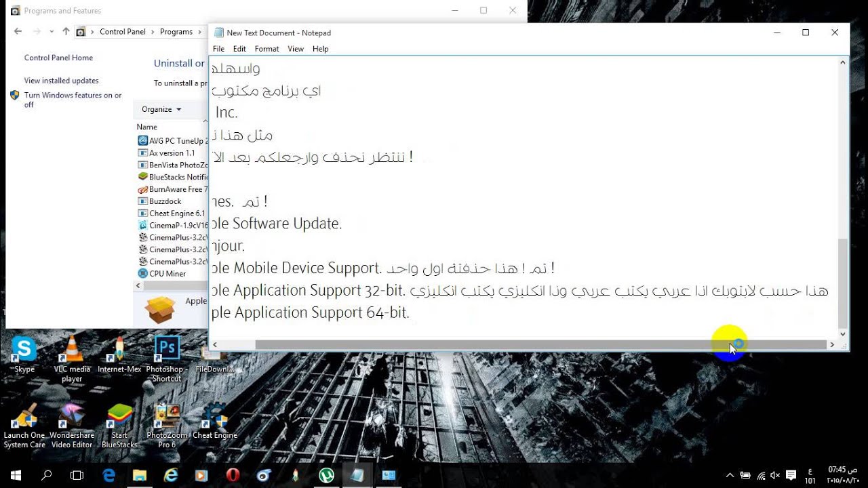Select BenVista PhotoZoom program entry
Viewport: 868px width, 488px height.
point(173,165)
